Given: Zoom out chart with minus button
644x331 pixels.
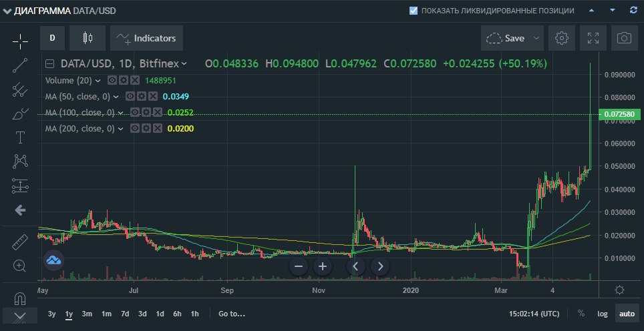Looking at the screenshot, I should pos(299,267).
